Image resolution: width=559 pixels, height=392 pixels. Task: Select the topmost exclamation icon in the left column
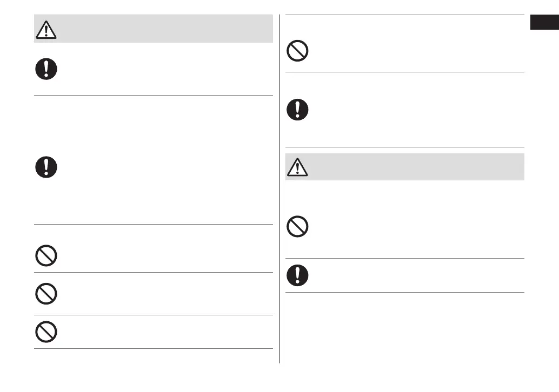(x=47, y=69)
